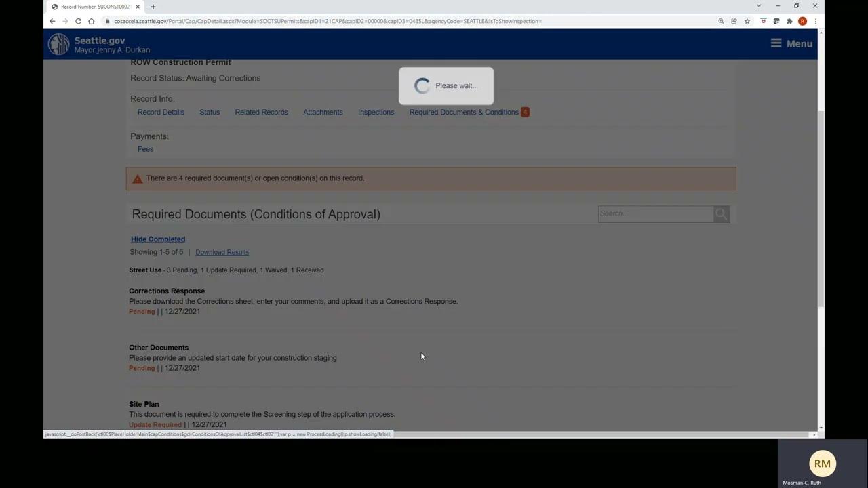This screenshot has height=488, width=868.
Task: Open the Attachments tab
Action: point(323,112)
